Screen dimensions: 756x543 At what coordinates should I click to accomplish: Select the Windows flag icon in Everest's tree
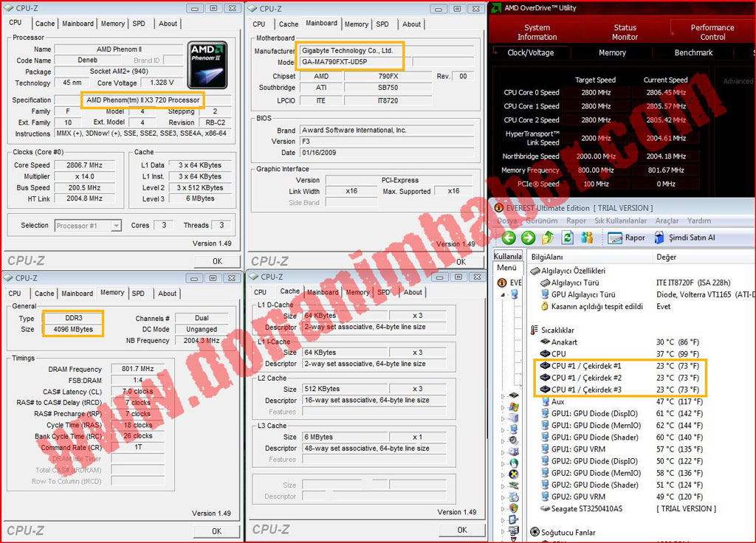pyautogui.click(x=514, y=407)
